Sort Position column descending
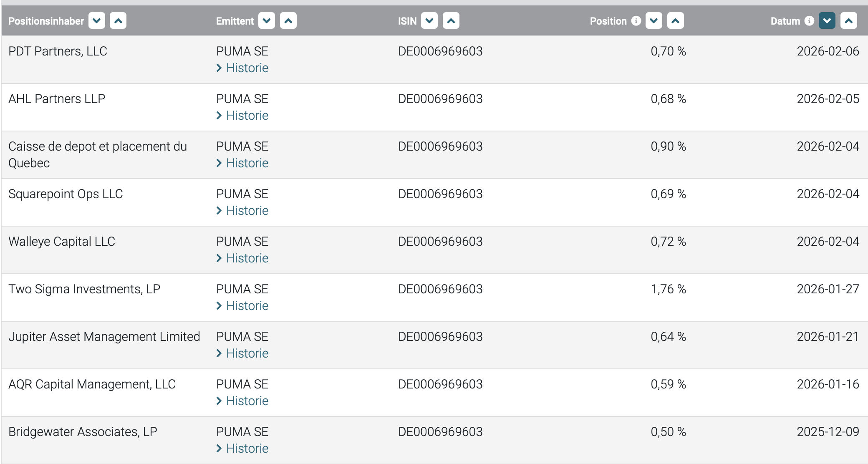 654,21
